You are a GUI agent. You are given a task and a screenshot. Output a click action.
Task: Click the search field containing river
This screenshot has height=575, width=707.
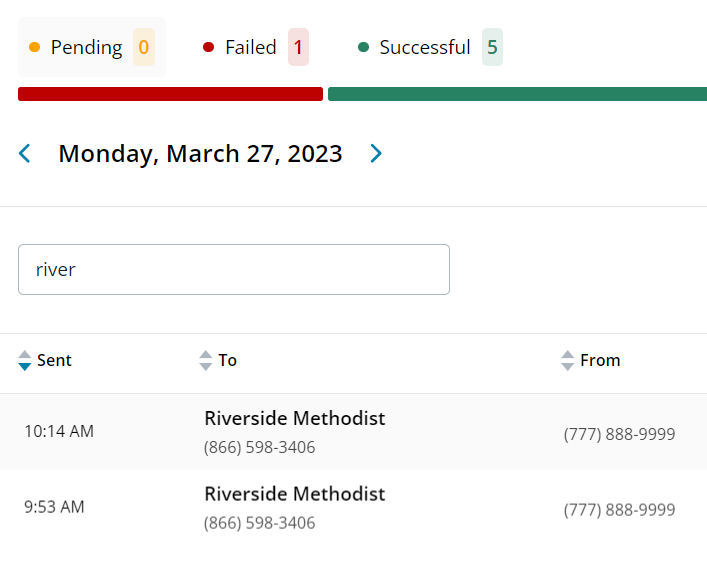pos(234,270)
